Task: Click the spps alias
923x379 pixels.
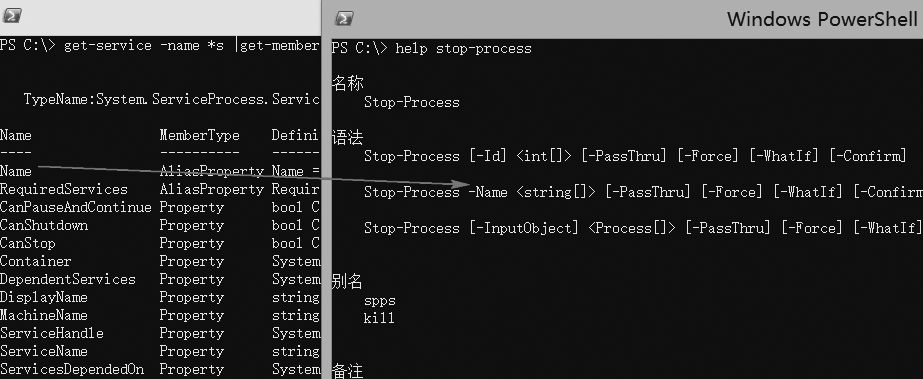Action: 380,301
